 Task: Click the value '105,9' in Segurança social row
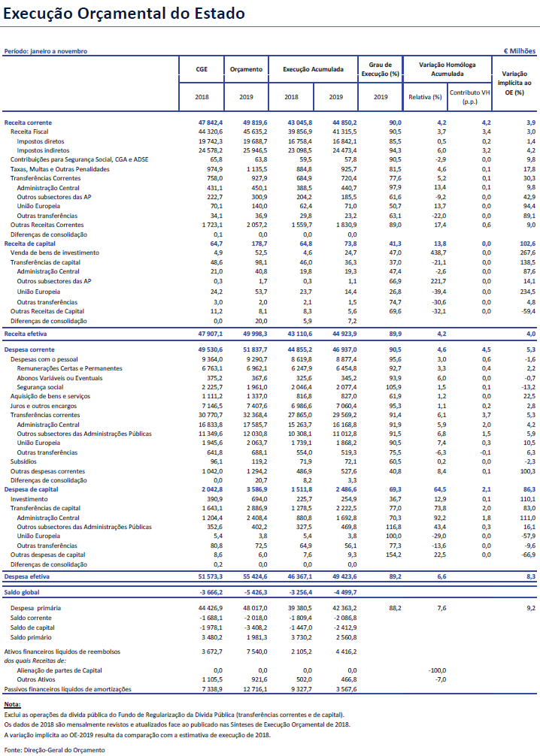(393, 387)
